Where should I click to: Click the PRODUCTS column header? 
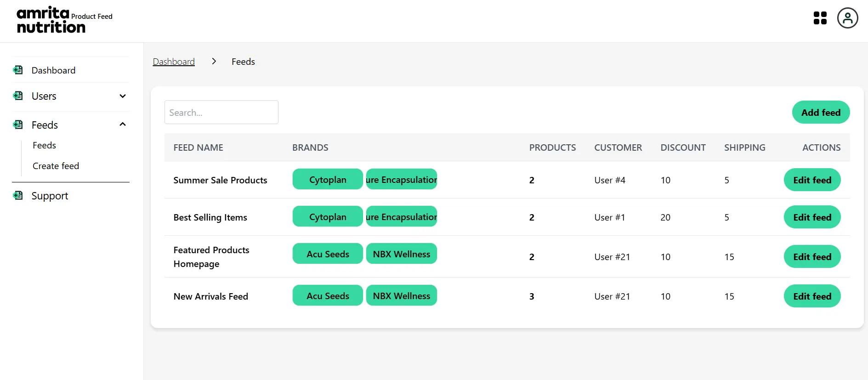pos(552,147)
